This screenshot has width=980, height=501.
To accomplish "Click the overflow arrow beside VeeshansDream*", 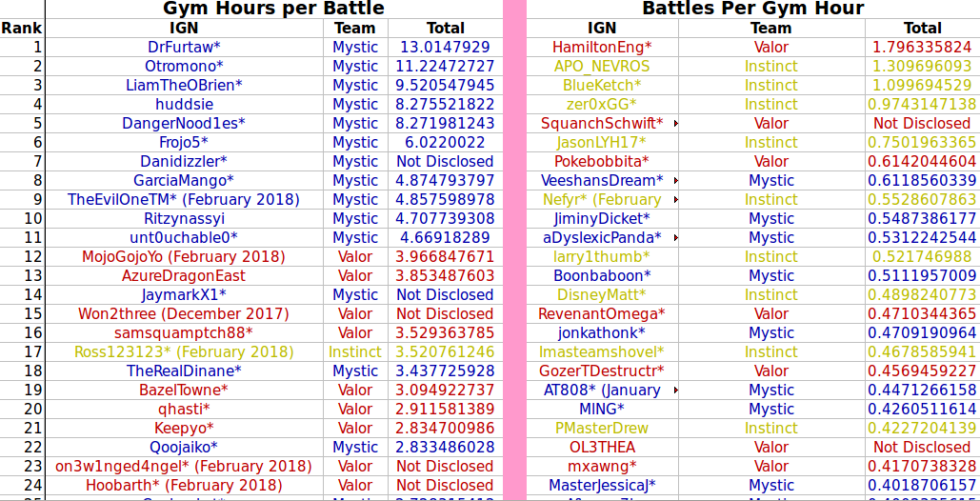I will coord(675,181).
